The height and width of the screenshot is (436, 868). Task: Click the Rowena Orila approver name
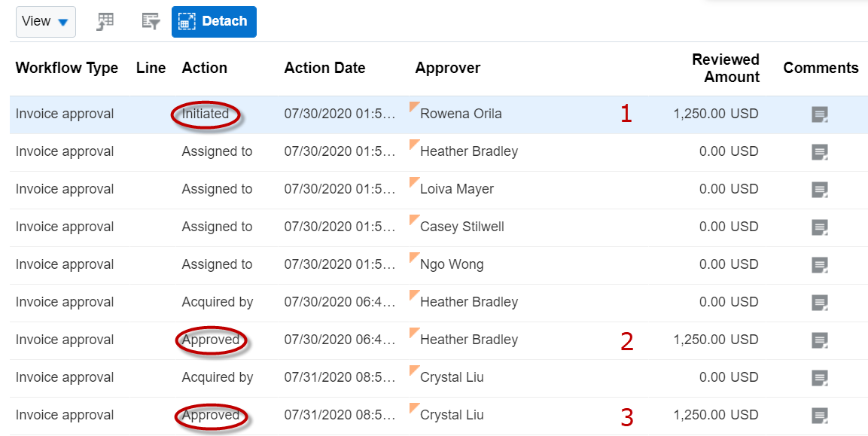pos(461,114)
